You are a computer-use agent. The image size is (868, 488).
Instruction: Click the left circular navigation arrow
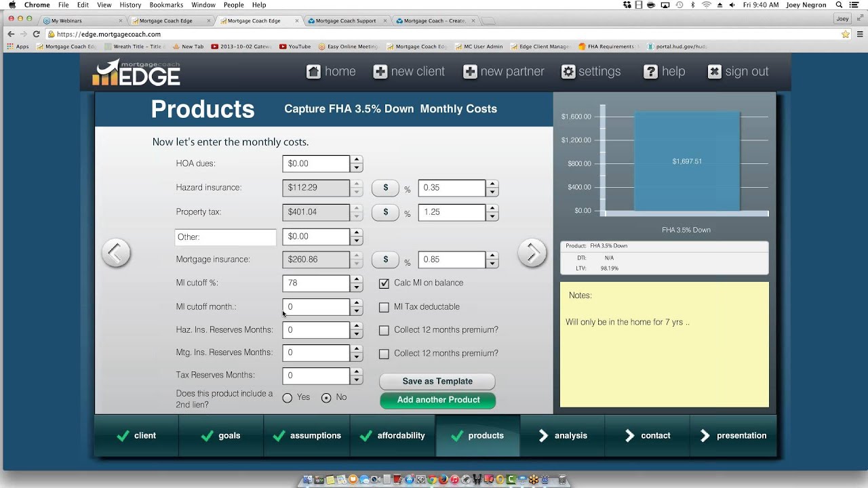pos(115,252)
